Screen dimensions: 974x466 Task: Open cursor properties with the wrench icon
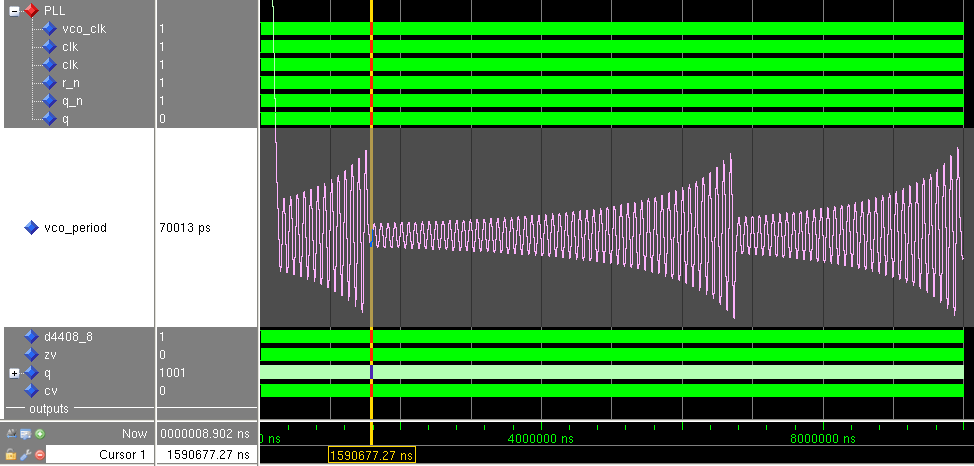click(x=25, y=455)
